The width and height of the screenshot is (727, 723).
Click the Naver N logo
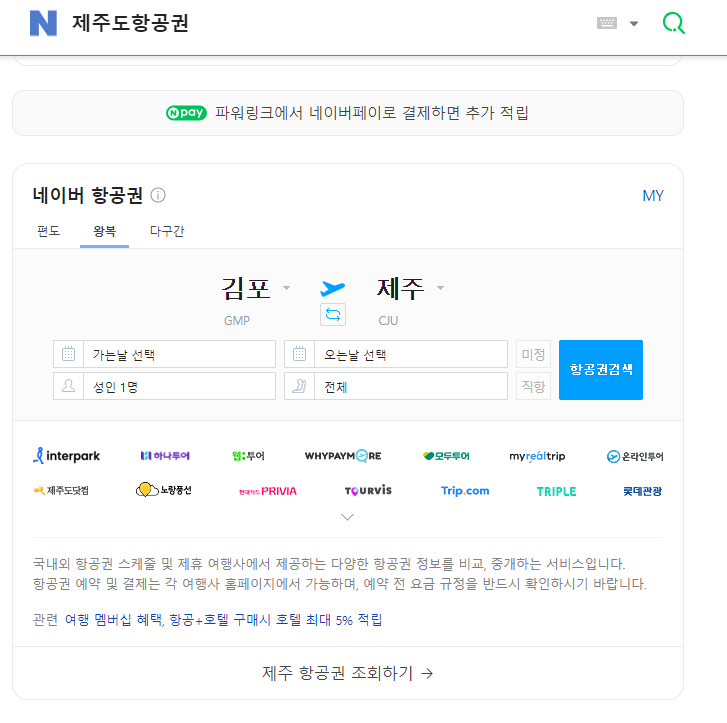click(x=43, y=23)
